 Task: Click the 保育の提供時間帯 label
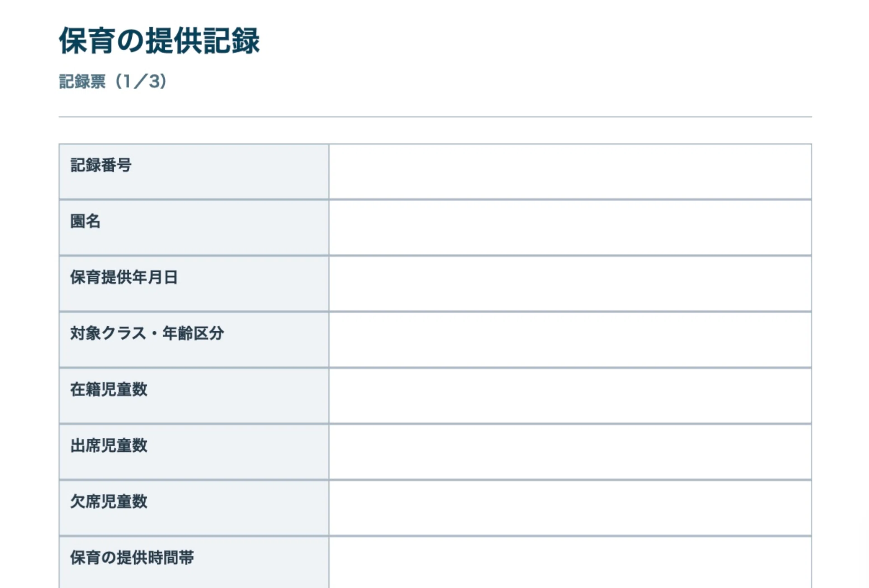coord(132,558)
